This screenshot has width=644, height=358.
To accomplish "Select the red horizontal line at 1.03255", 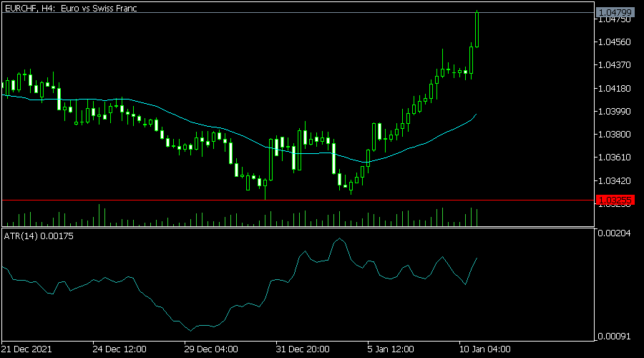I will (x=298, y=200).
